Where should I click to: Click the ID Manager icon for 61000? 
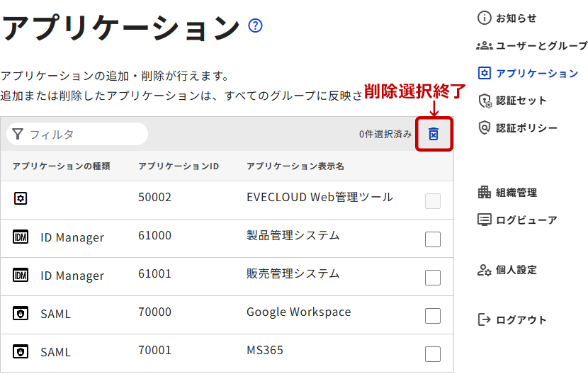tap(21, 237)
